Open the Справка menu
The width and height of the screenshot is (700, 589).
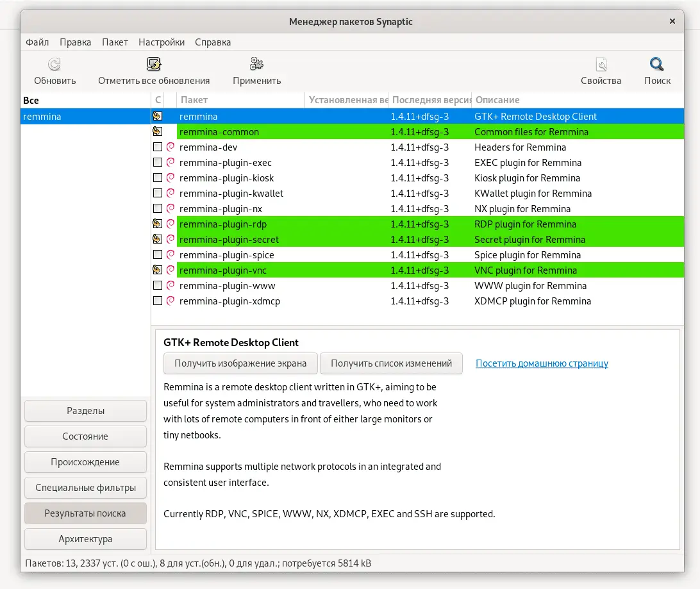click(x=213, y=42)
